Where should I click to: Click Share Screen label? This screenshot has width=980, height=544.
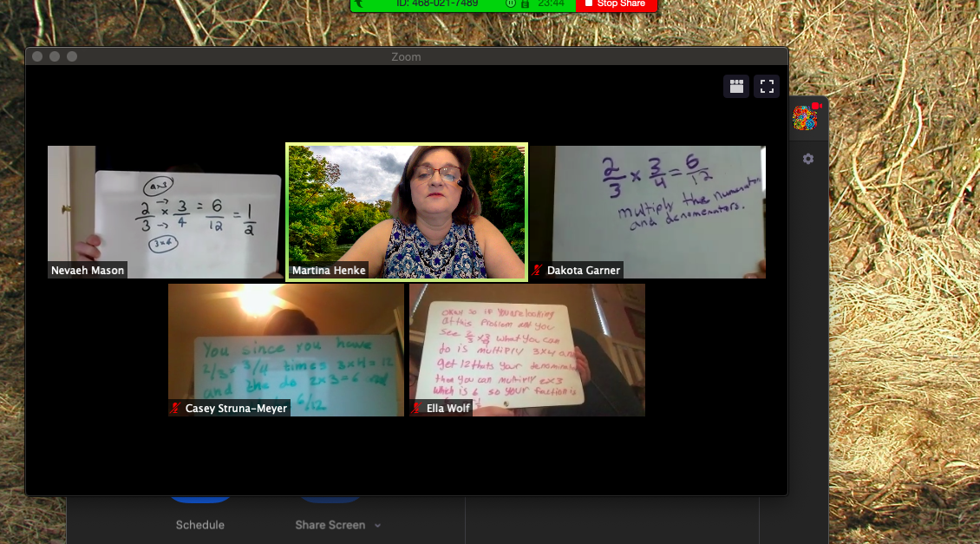click(x=330, y=525)
